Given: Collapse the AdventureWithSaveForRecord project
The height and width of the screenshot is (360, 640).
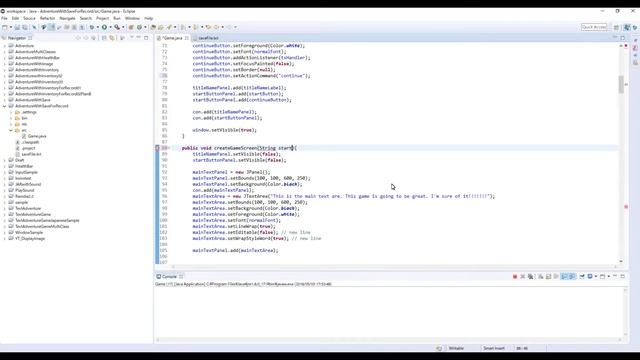Looking at the screenshot, I should coord(5,106).
